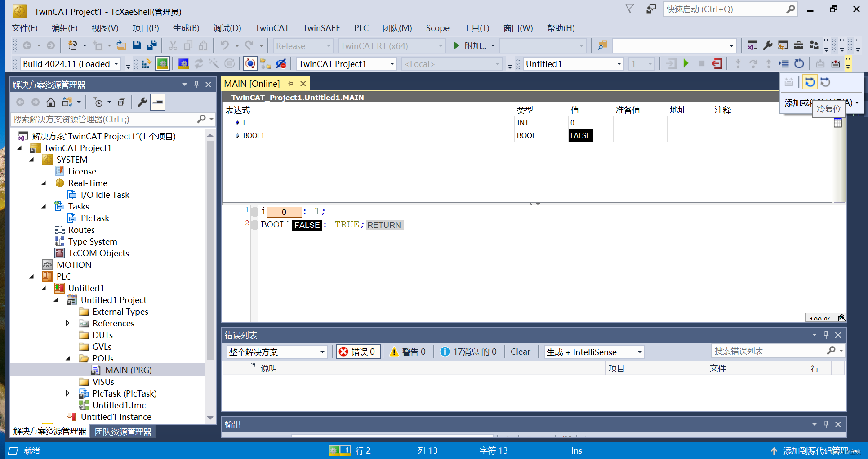Click the PLC Stop square button
The height and width of the screenshot is (459, 868).
[x=701, y=64]
